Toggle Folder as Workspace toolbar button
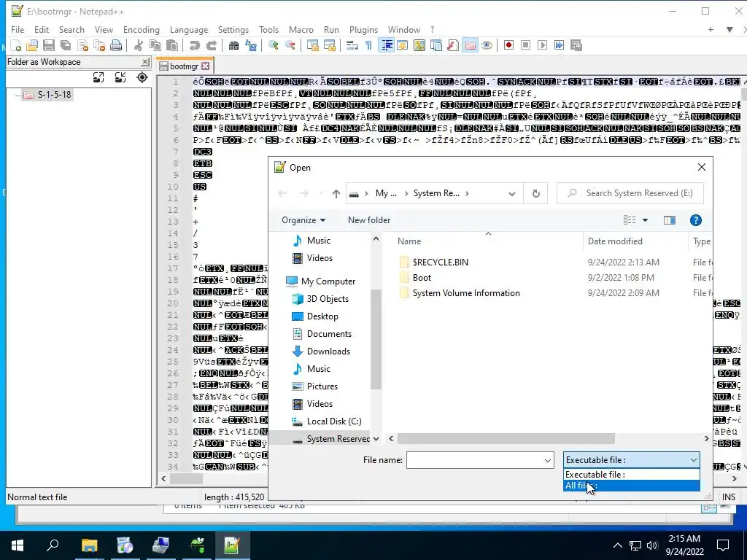Image resolution: width=747 pixels, height=560 pixels. (470, 45)
